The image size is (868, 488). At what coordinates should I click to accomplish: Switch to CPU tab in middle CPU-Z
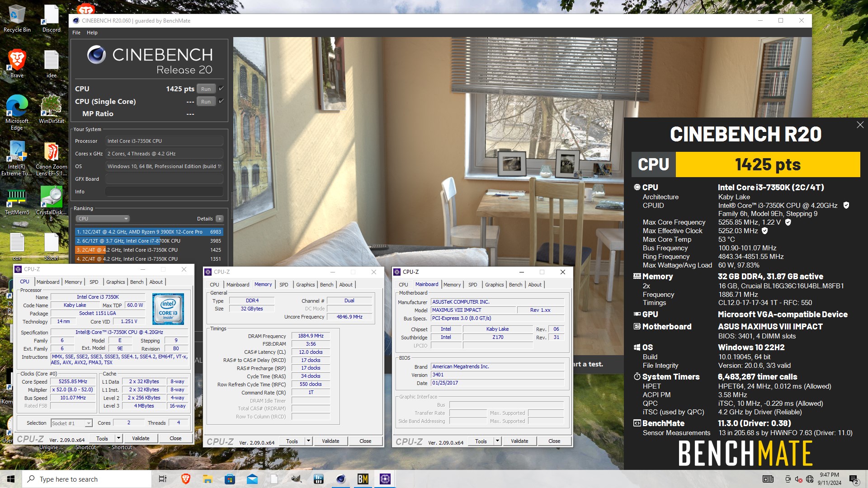[x=214, y=285]
